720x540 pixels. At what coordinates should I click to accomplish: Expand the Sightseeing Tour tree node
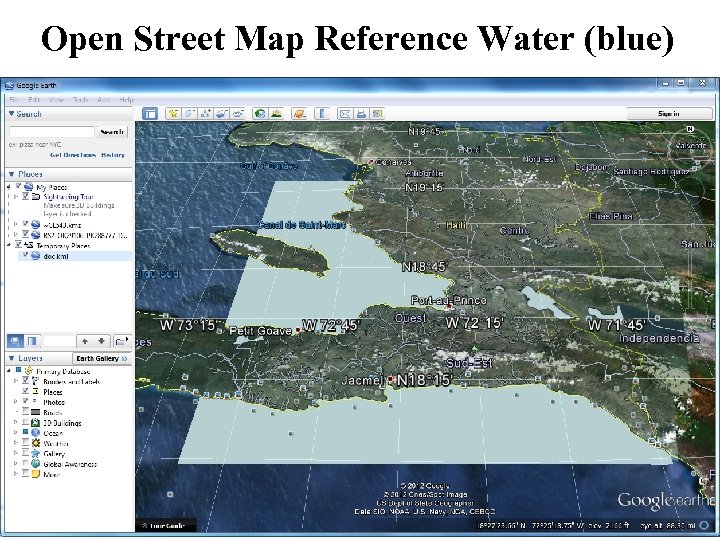click(16, 197)
